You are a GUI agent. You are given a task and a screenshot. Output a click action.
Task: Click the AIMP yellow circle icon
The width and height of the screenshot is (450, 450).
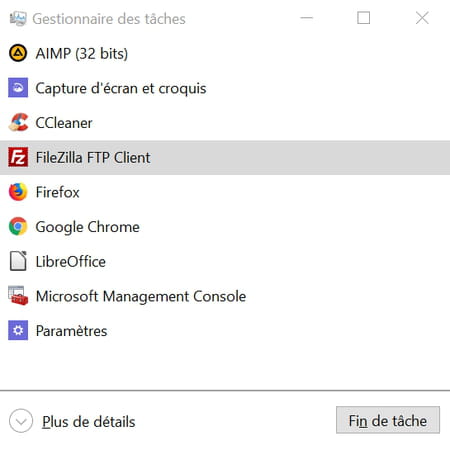click(x=18, y=53)
